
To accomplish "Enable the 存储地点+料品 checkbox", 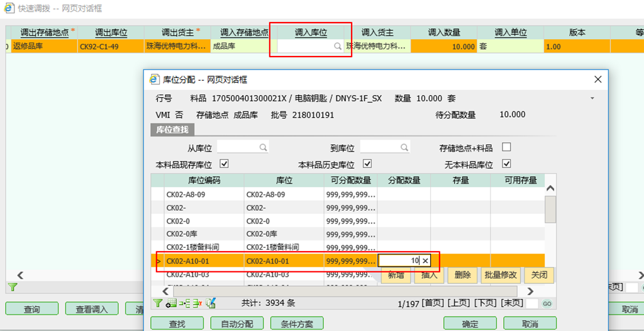I will (x=506, y=147).
